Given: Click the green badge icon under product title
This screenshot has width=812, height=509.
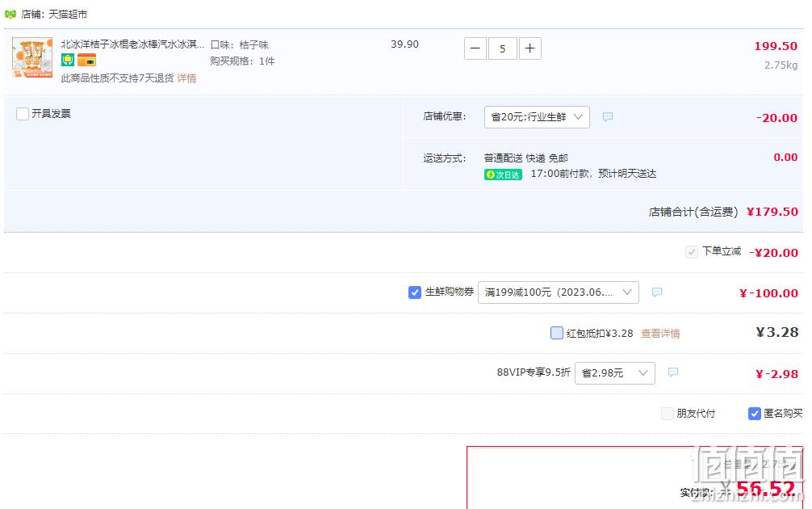Looking at the screenshot, I should [68, 60].
